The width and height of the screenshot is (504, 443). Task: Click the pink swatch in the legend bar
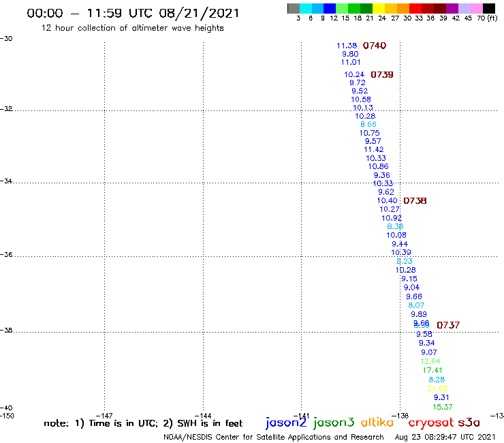(476, 8)
